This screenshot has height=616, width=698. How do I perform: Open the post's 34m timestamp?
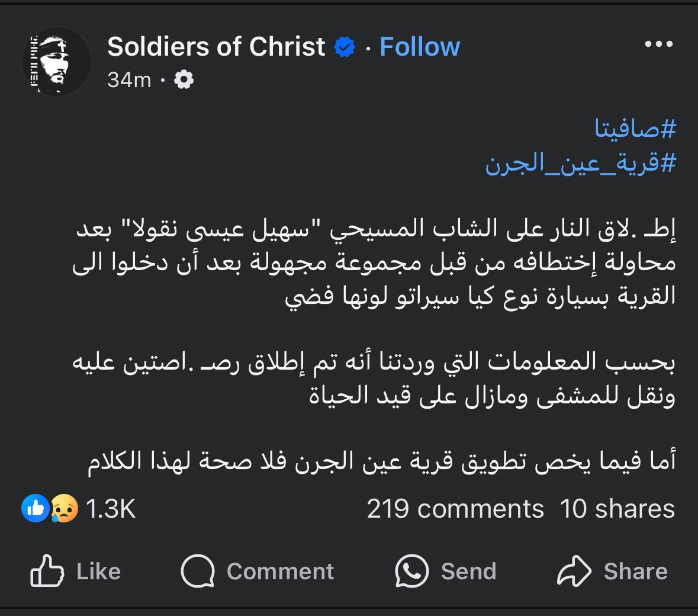pyautogui.click(x=129, y=79)
